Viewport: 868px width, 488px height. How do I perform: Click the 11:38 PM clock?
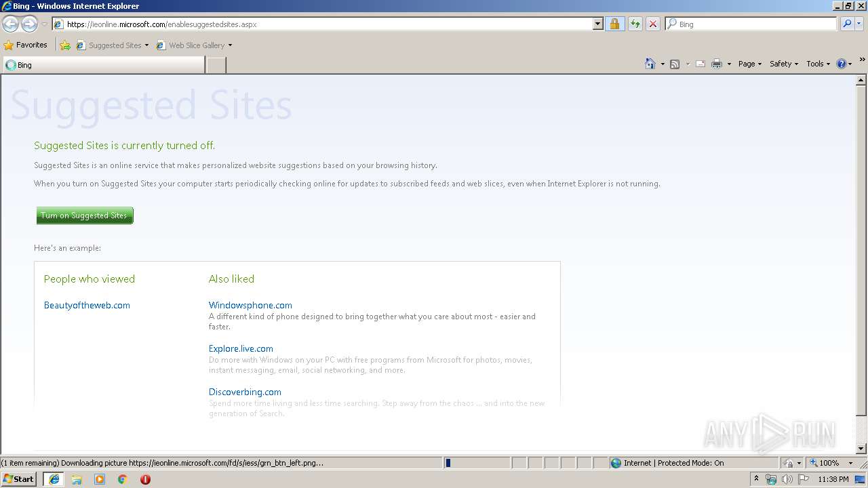pos(833,479)
